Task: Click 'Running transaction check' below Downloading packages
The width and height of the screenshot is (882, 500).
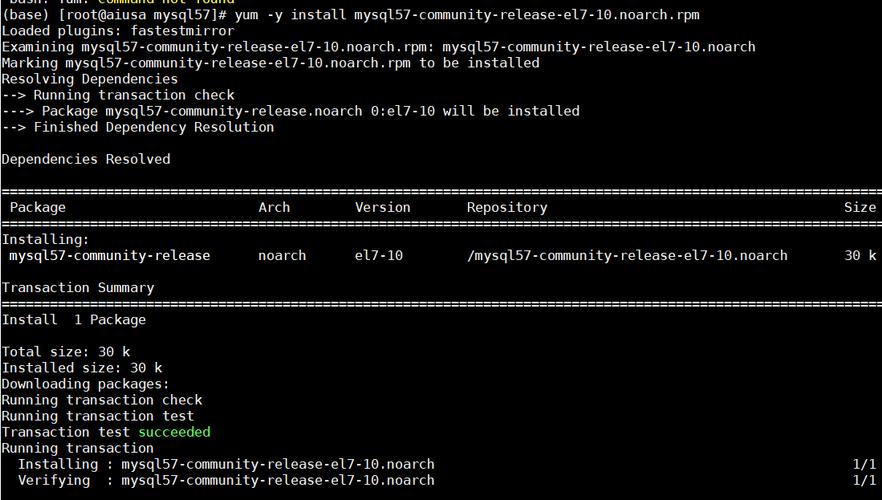Action: coord(102,400)
